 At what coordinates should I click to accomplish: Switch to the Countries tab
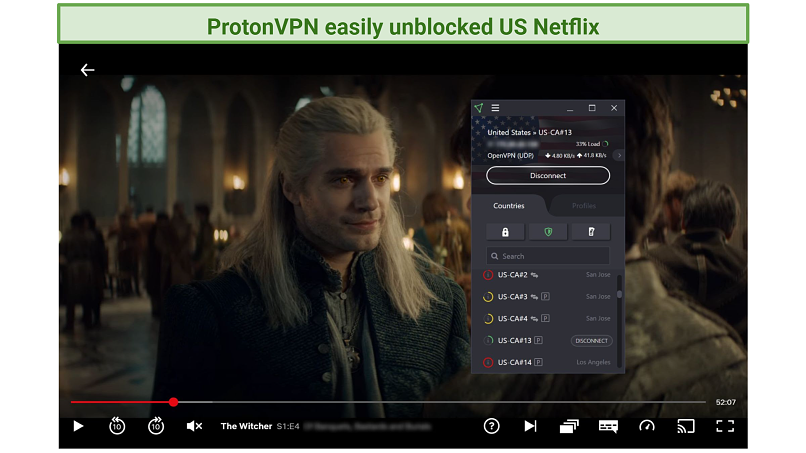509,206
